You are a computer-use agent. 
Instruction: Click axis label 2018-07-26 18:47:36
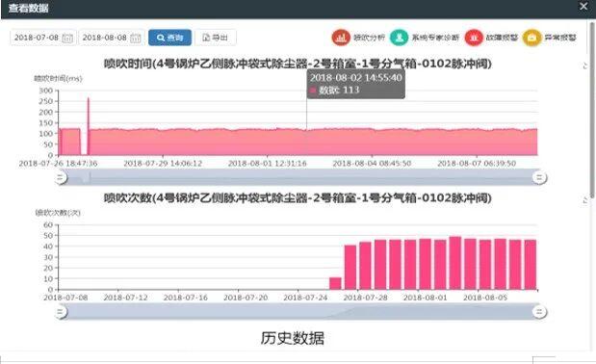point(58,164)
